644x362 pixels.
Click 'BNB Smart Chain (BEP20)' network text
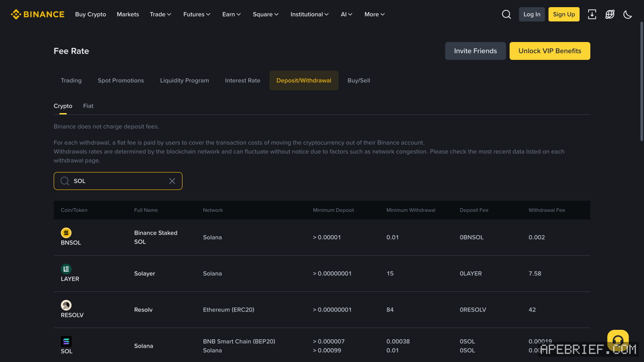(x=239, y=341)
